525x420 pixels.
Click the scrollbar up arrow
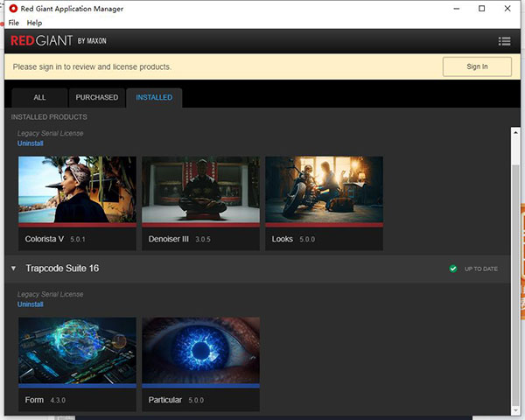coord(515,132)
